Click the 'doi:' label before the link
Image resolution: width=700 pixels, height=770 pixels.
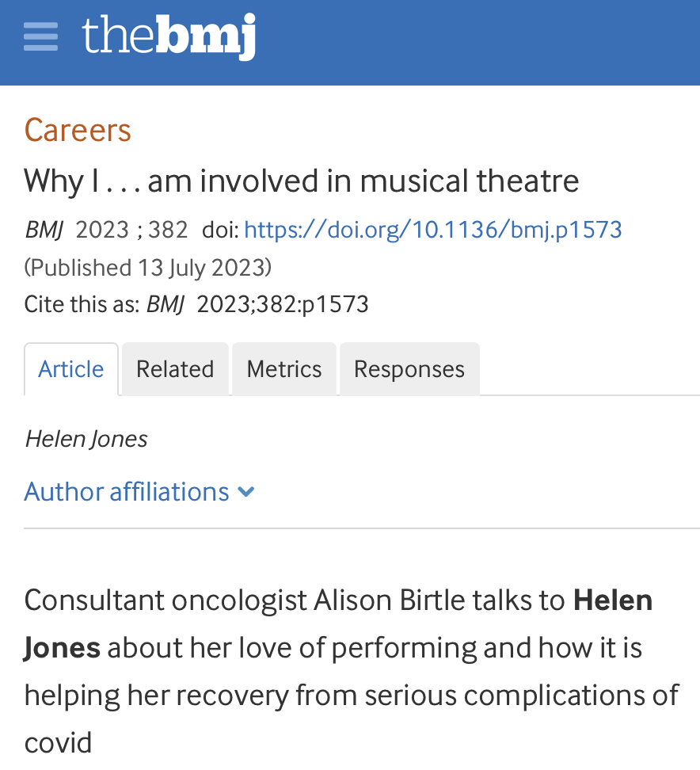click(220, 230)
